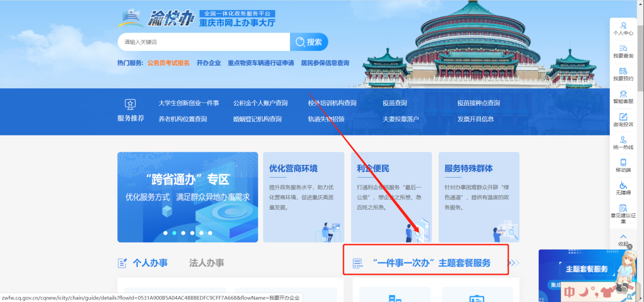Open 移动端 mobile icon
Screen dimensions: 644x302
pyautogui.click(x=623, y=166)
